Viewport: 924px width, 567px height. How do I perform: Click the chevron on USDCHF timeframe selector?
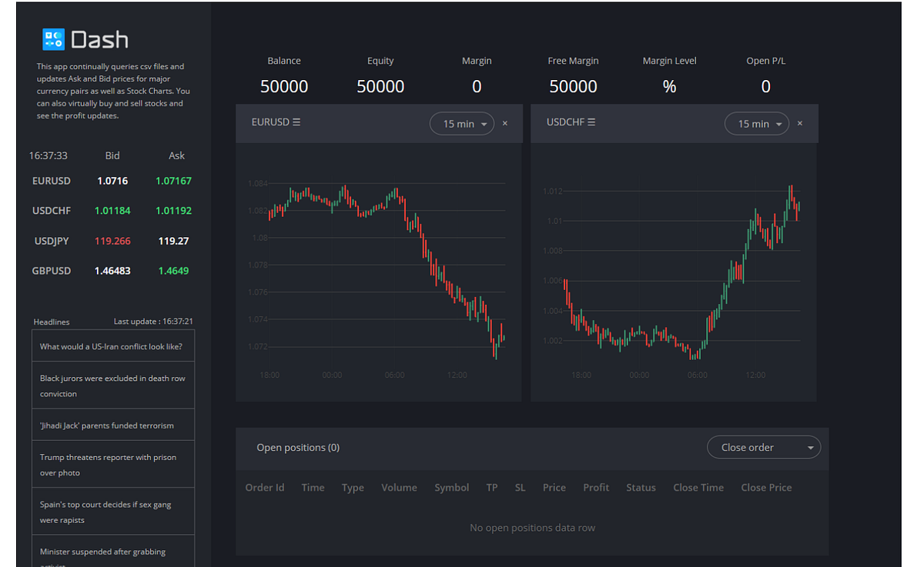click(778, 123)
